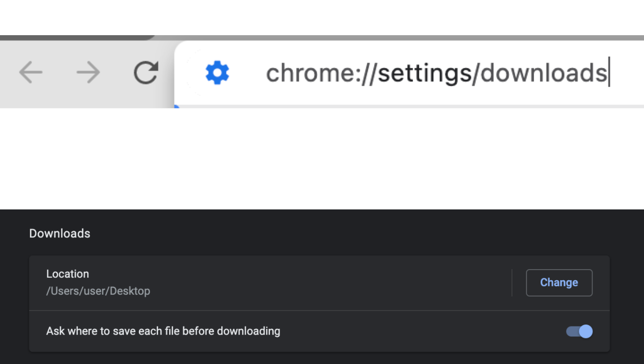Click the /Users/user/Desktop path text
Viewport: 644px width, 364px height.
pos(98,291)
